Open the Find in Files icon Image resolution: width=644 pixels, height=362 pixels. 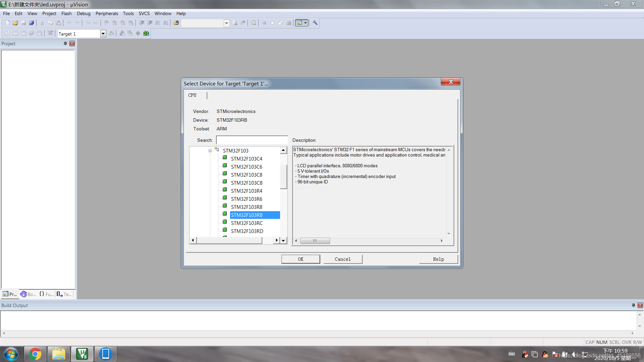[176, 23]
